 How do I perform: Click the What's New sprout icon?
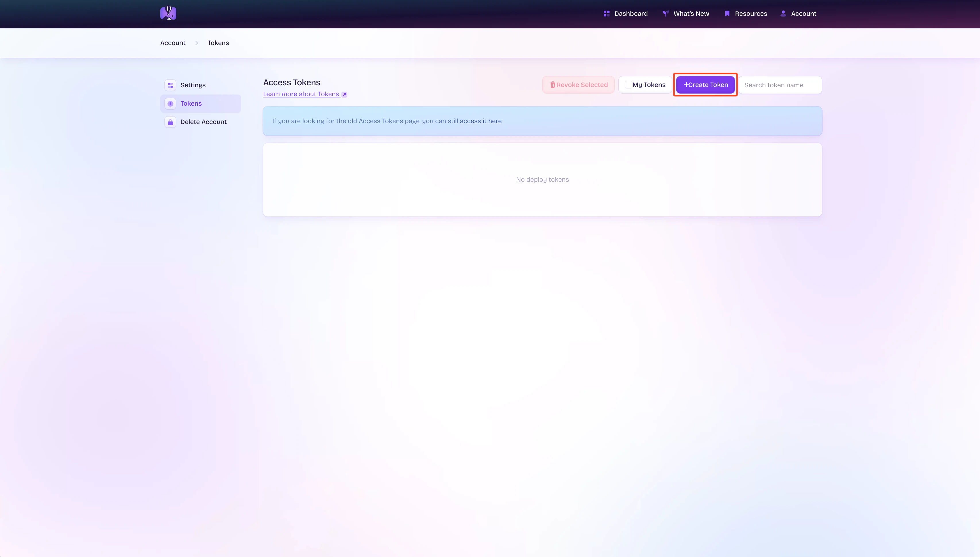pyautogui.click(x=665, y=13)
